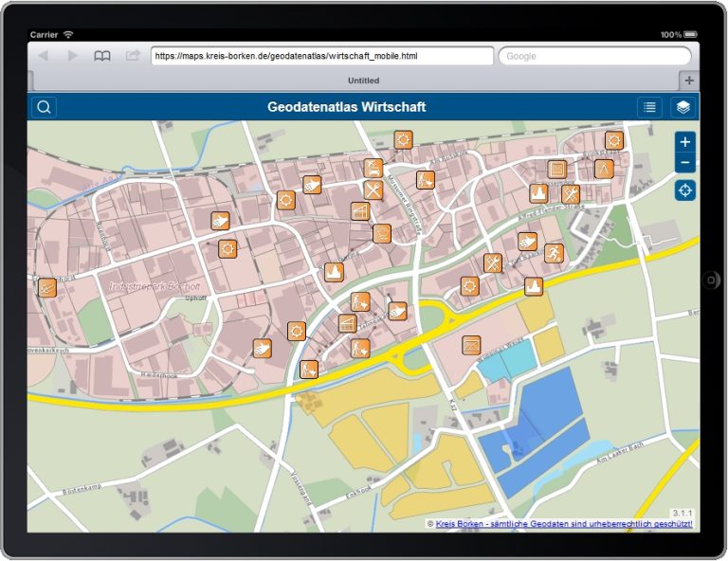Click the Am Laaker Bach label
Image resolution: width=728 pixels, height=561 pixels.
(620, 453)
